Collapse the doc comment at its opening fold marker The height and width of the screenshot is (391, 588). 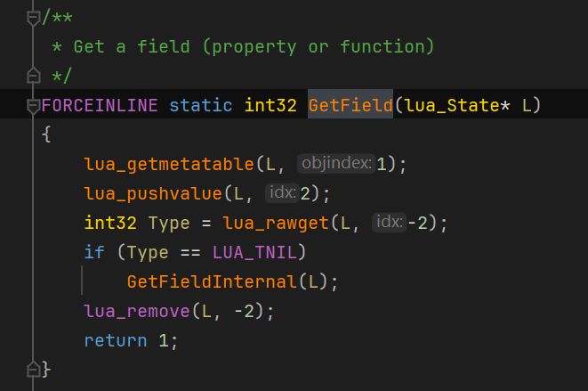pos(33,17)
